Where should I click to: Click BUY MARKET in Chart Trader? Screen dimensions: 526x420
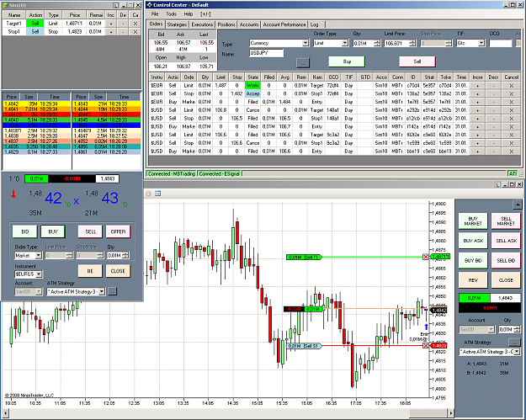473,221
